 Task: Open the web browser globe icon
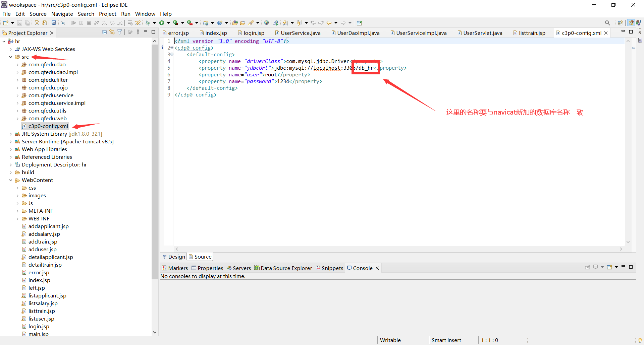point(266,23)
